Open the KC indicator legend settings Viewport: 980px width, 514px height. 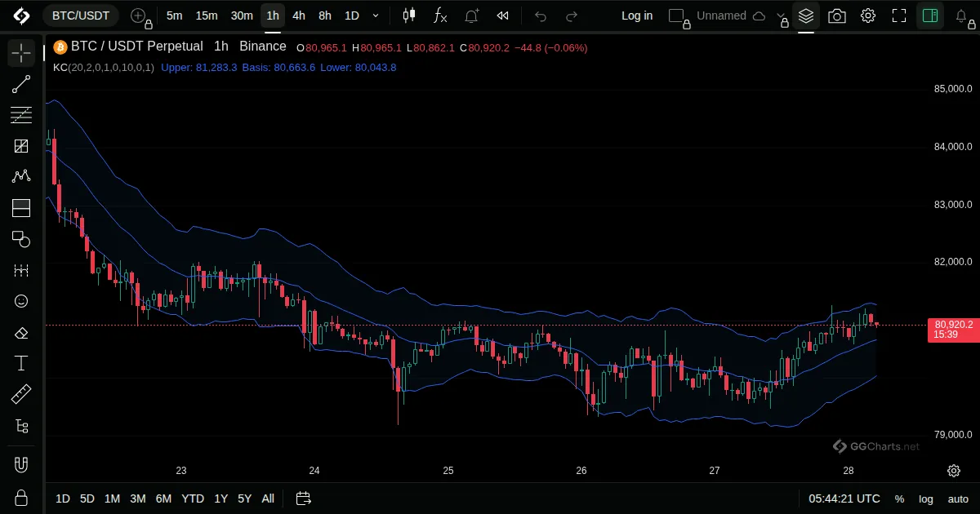pos(103,68)
